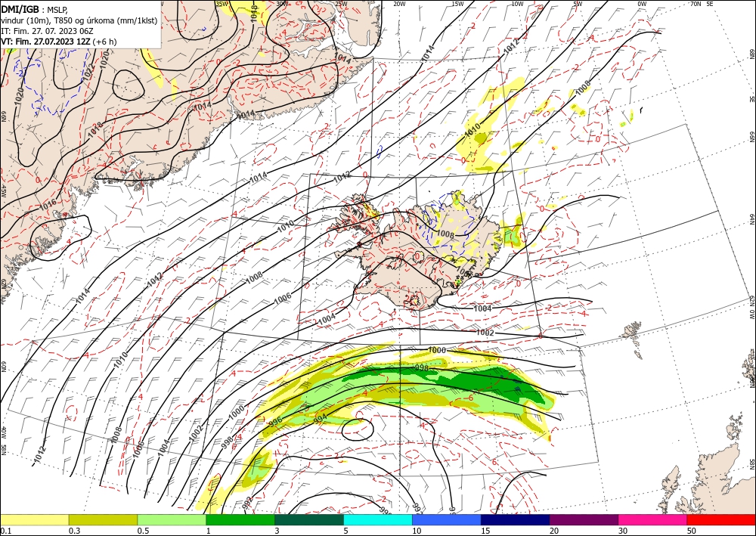Click the '15' legend value label
756x536 pixels.
[x=485, y=531]
